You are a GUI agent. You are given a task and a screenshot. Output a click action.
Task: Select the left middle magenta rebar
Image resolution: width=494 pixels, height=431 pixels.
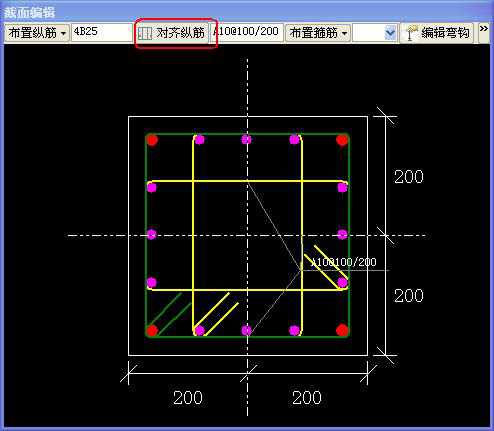coord(152,234)
